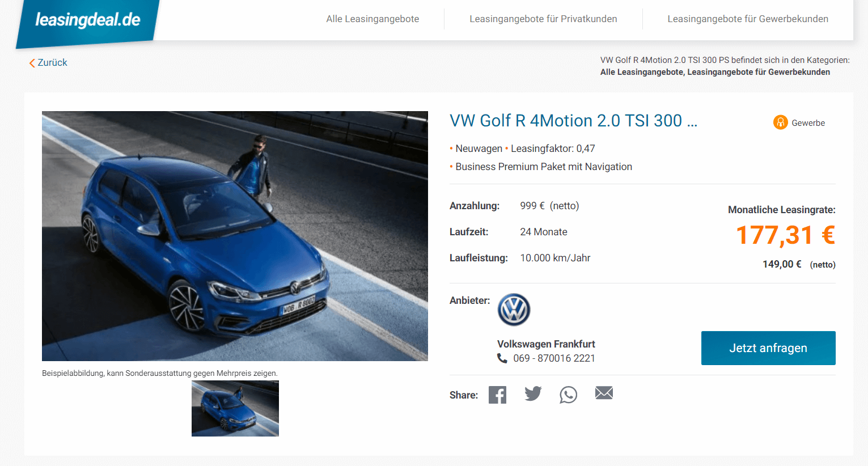Share the offer on Facebook
868x466 pixels.
coord(497,395)
